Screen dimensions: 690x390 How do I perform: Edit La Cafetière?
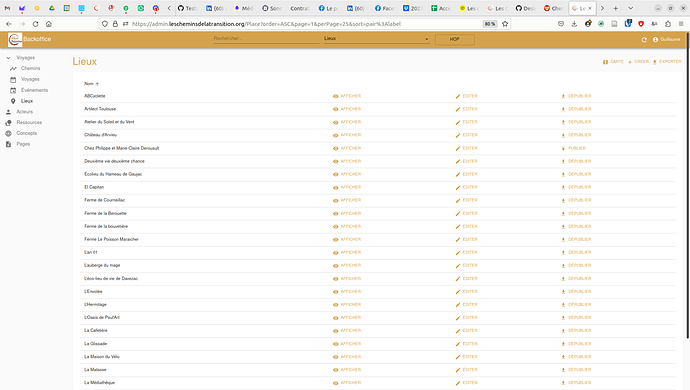pos(466,331)
